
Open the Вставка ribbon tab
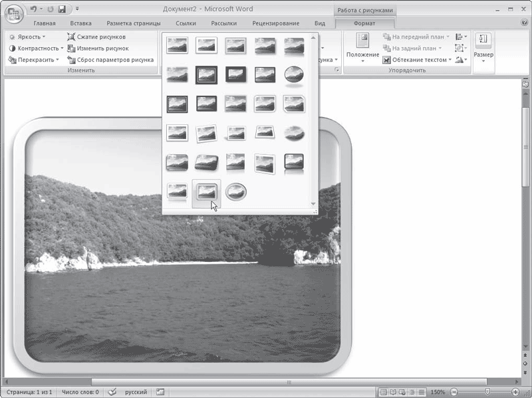point(80,23)
